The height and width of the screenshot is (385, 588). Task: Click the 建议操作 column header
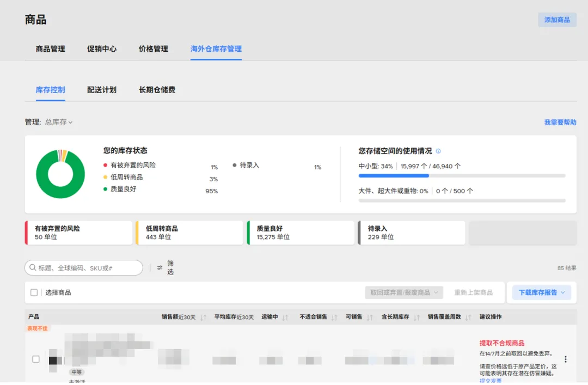tap(491, 317)
